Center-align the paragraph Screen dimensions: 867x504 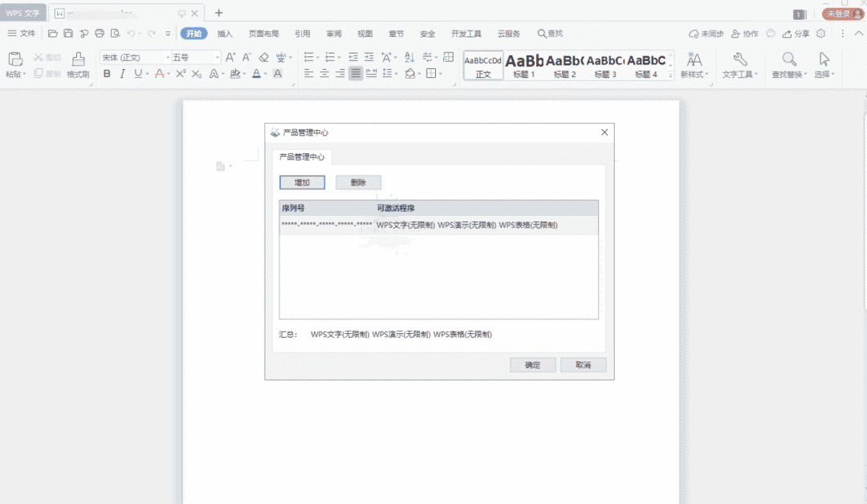tap(324, 74)
